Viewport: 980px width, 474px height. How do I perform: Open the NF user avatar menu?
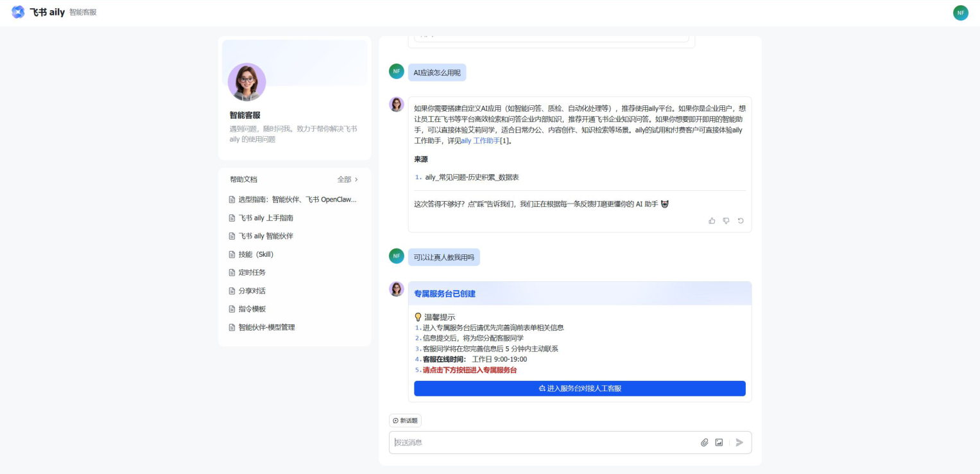[960, 13]
